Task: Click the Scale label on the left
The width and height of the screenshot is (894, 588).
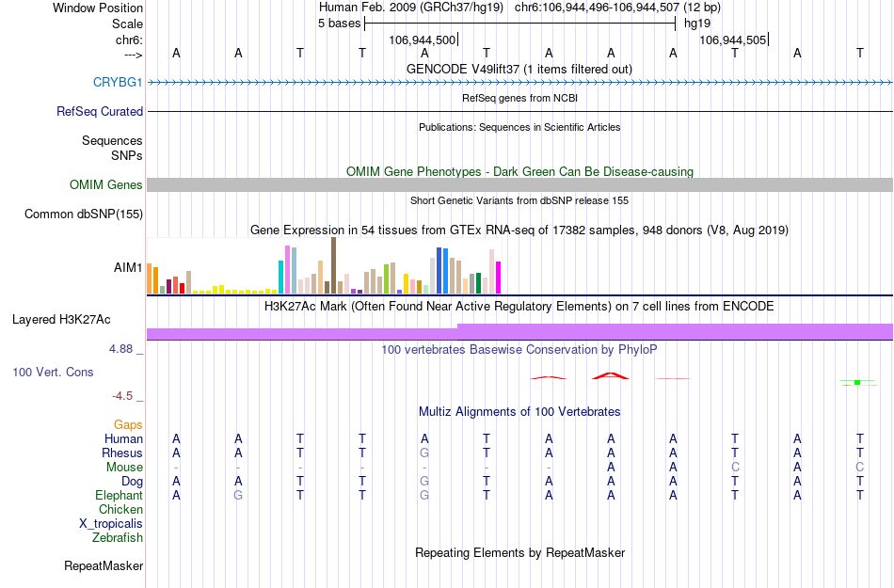Action: click(127, 24)
